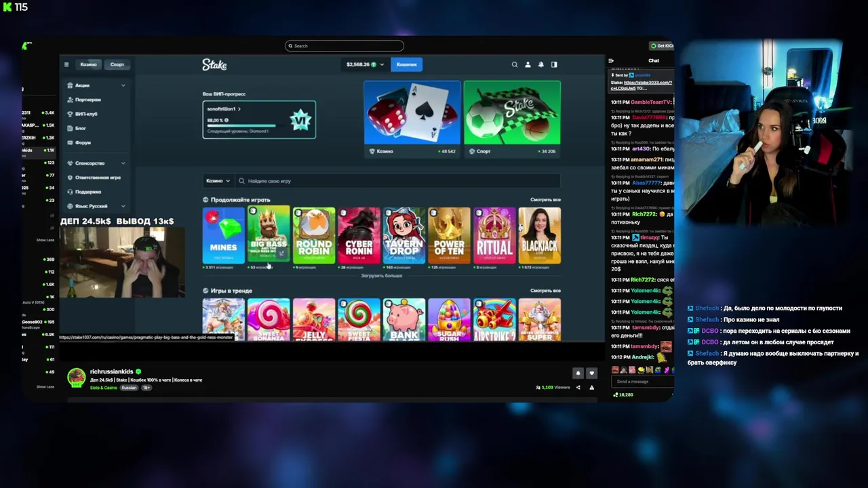Open the Stake user profile icon

coord(528,64)
